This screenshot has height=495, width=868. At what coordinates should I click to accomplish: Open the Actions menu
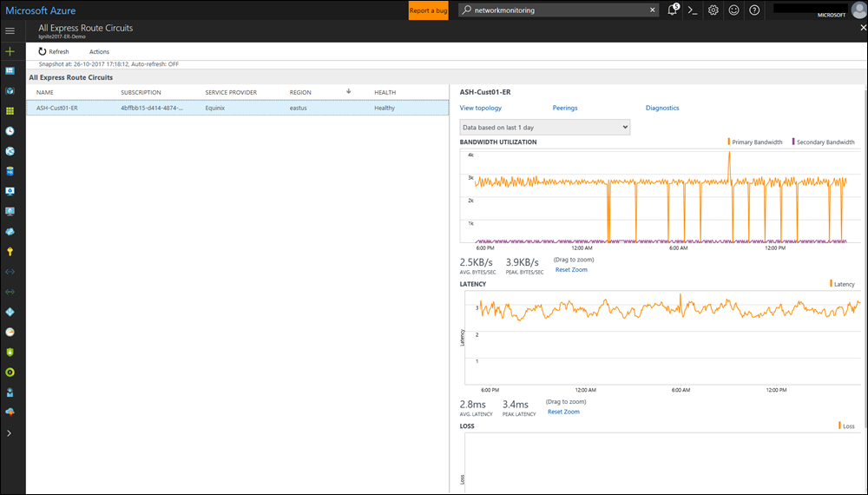[x=99, y=52]
